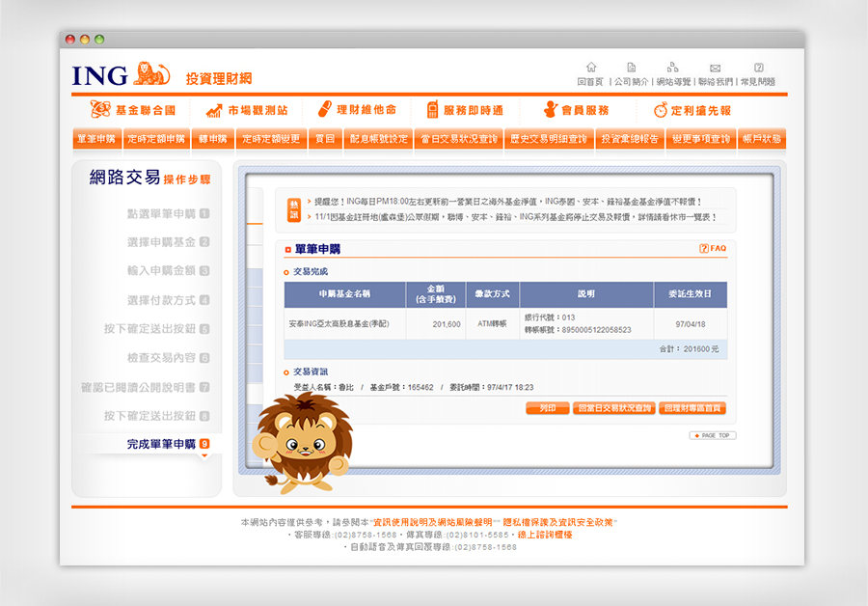868x606 pixels.
Task: Click the order time 97/4/17 18:23
Action: (x=510, y=388)
